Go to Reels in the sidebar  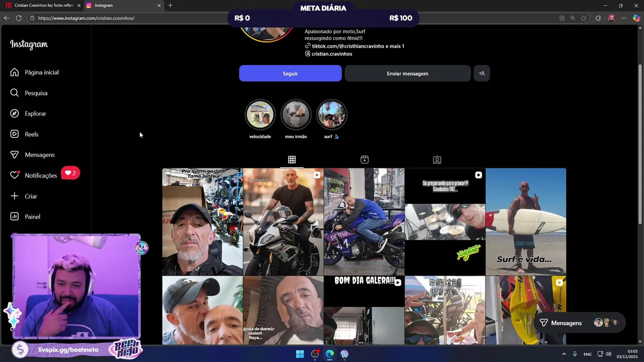31,134
